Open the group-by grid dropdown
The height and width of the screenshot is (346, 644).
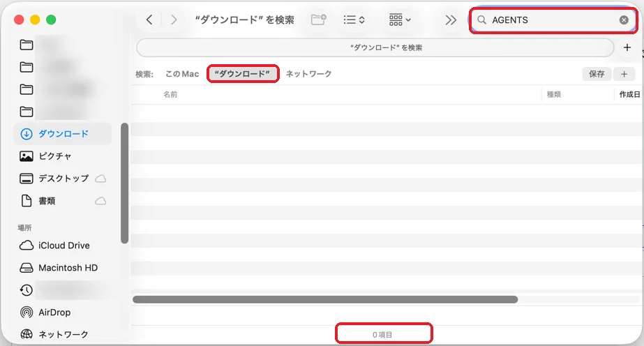(400, 20)
